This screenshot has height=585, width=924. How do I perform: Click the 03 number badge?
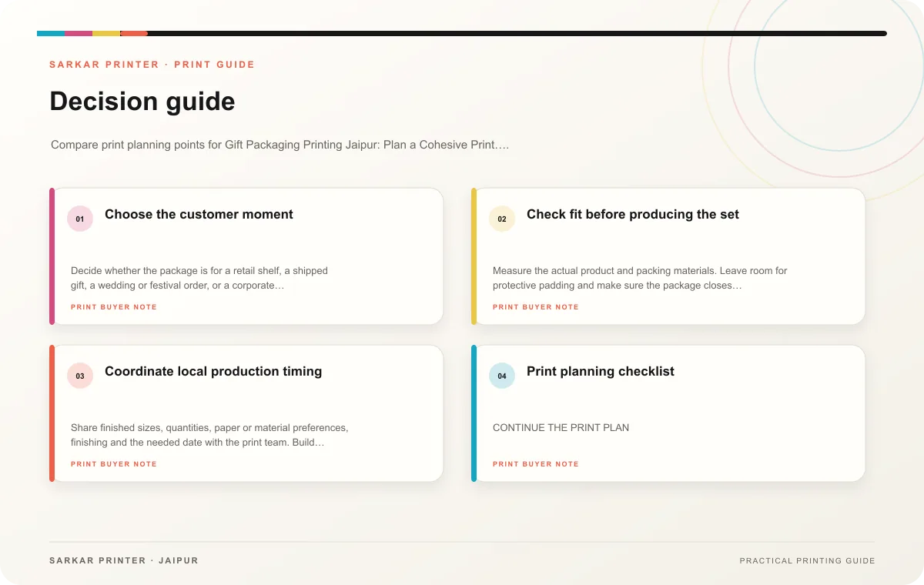(80, 376)
